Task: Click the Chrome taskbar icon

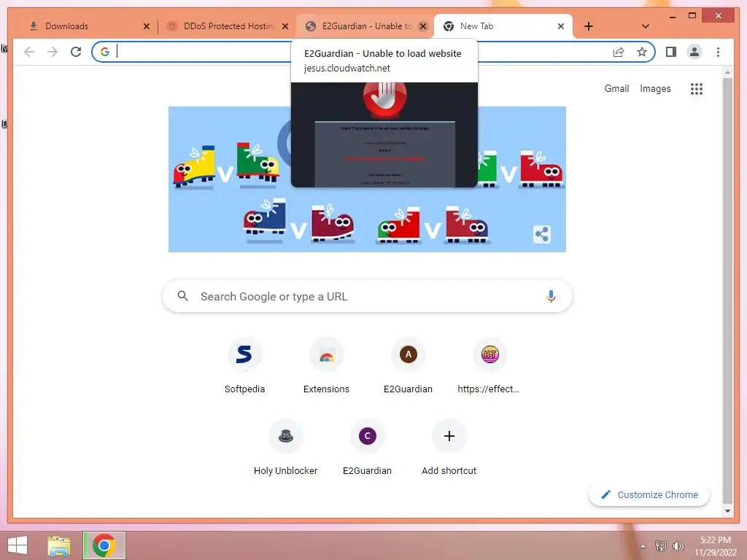Action: click(x=104, y=545)
